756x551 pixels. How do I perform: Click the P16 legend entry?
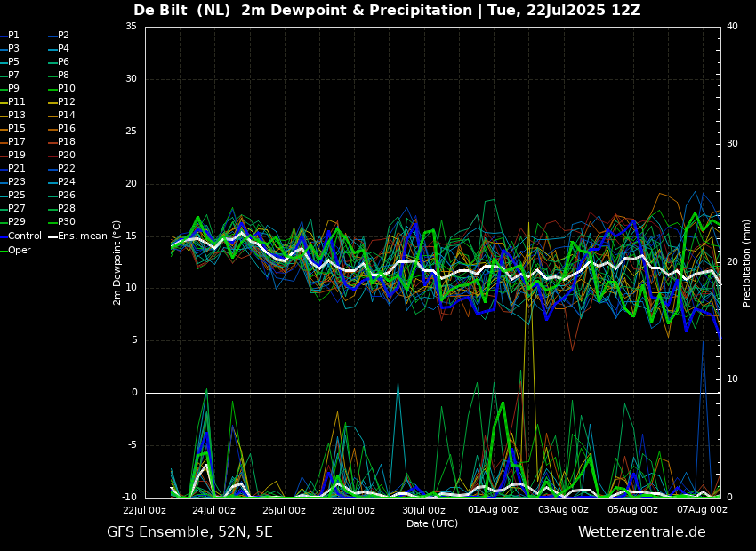pyautogui.click(x=62, y=129)
